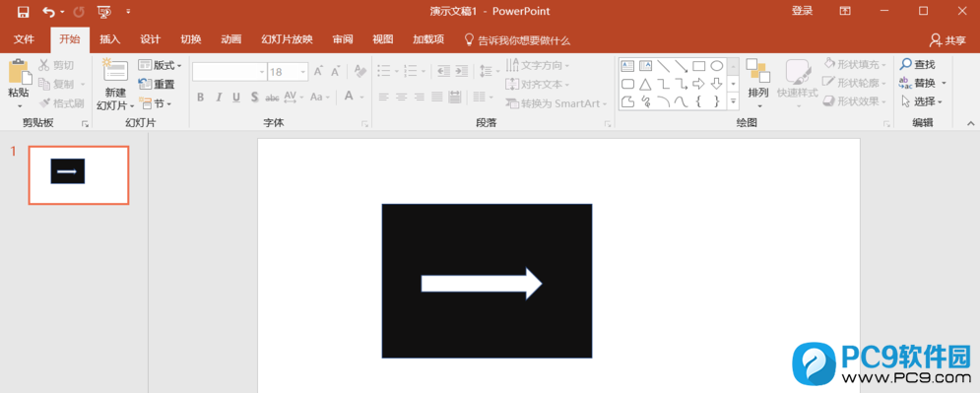The height and width of the screenshot is (393, 980).
Task: Clear all formatting with eraser icon
Action: [360, 71]
